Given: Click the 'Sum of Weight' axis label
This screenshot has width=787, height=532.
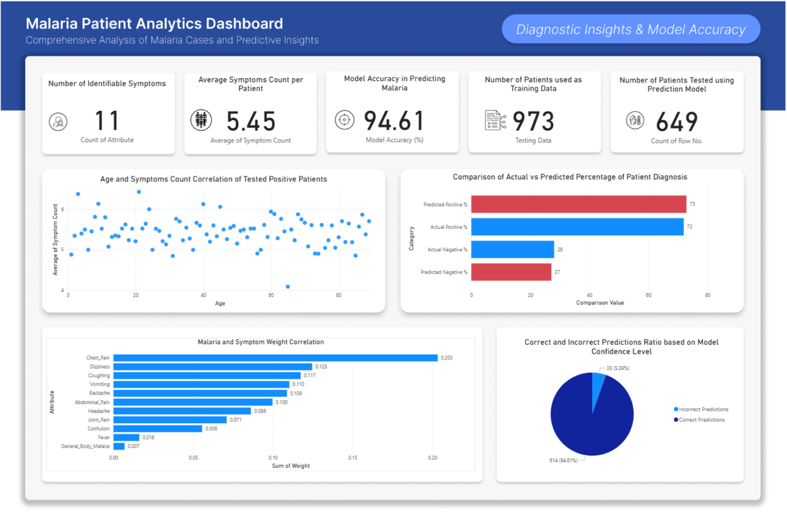Looking at the screenshot, I should click(x=291, y=466).
